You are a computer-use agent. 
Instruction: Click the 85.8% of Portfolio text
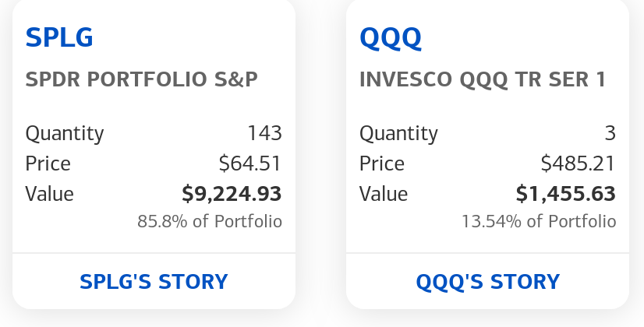point(210,222)
